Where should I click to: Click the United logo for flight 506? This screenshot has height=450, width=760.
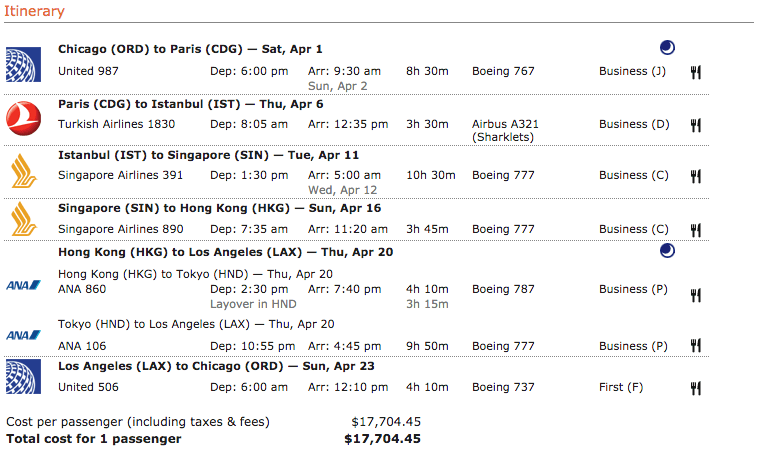23,377
